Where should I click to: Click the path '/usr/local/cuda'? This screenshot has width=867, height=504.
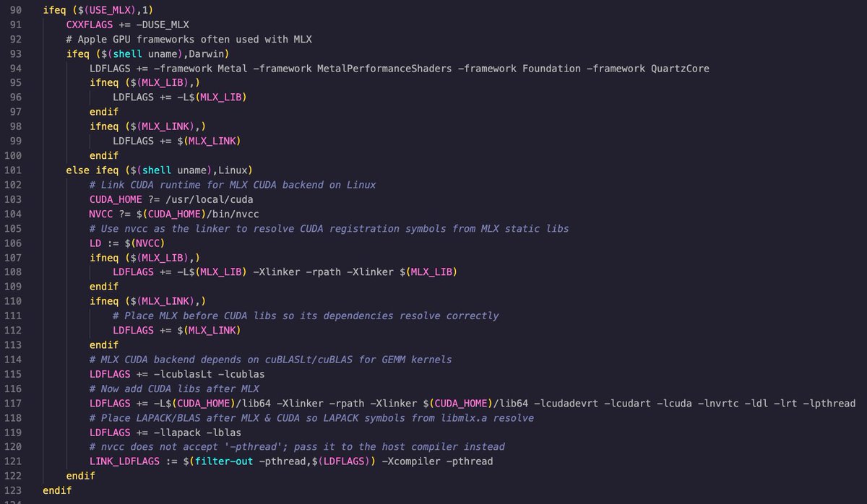(210, 199)
